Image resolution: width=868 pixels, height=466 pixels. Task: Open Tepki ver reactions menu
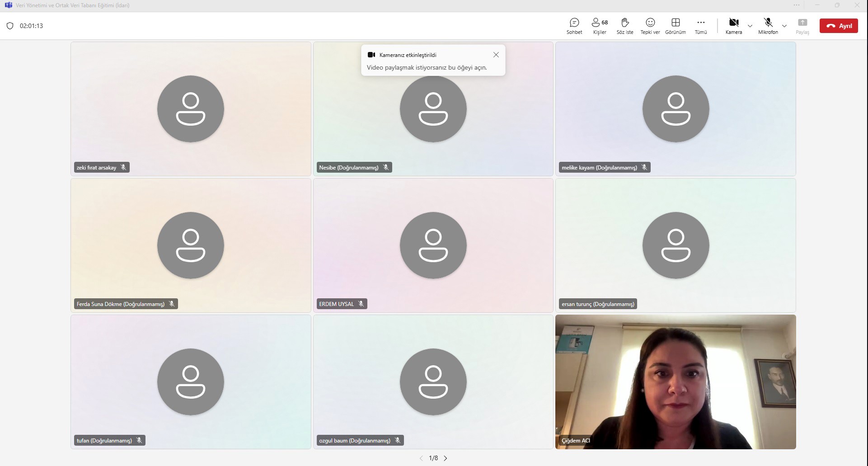coord(650,26)
